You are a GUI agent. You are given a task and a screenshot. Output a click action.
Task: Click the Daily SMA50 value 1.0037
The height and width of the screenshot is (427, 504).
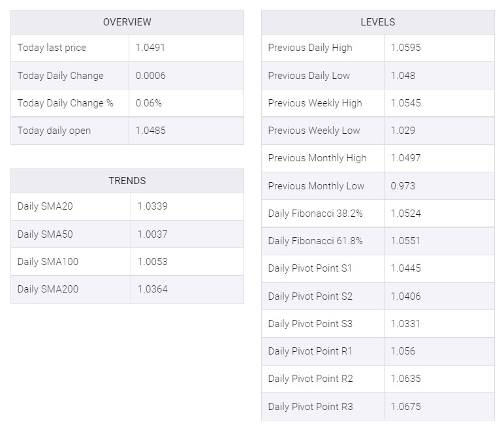point(153,234)
